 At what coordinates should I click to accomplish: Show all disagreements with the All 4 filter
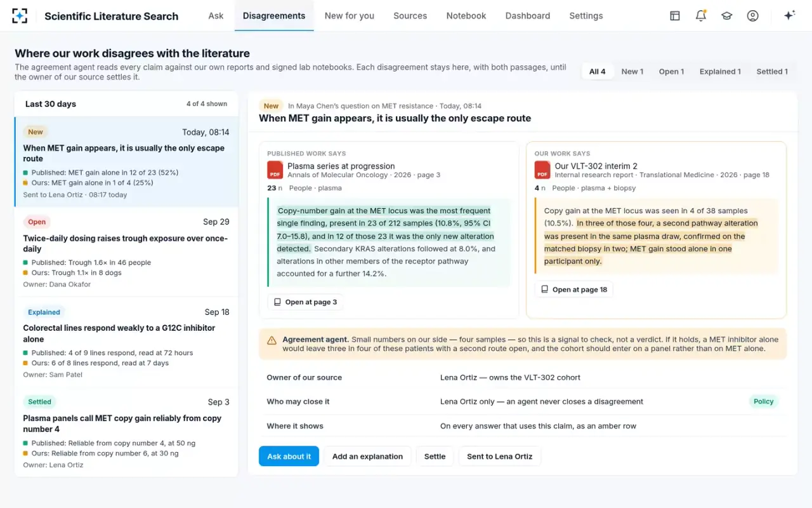[x=598, y=72]
